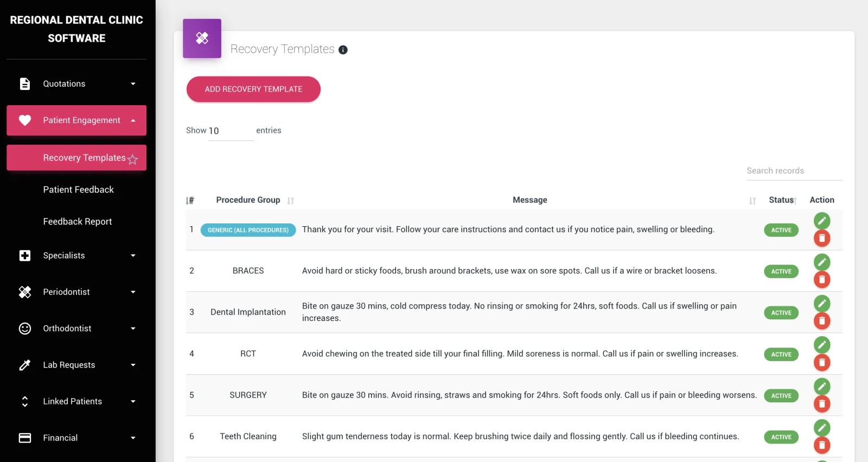Image resolution: width=868 pixels, height=462 pixels.
Task: Edit the BRACES recovery template
Action: click(x=822, y=262)
